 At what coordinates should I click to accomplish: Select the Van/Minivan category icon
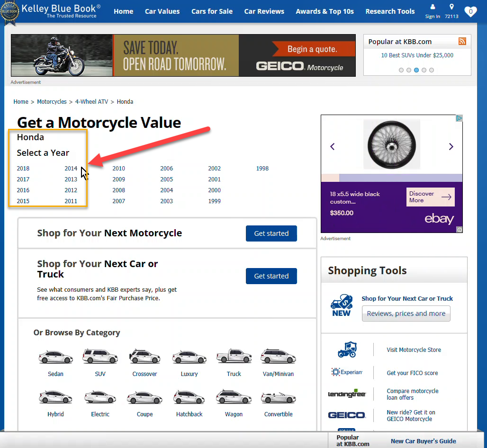278,357
